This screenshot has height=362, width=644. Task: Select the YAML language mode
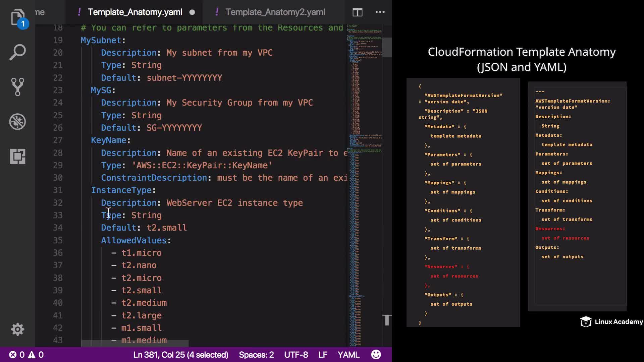(x=348, y=355)
